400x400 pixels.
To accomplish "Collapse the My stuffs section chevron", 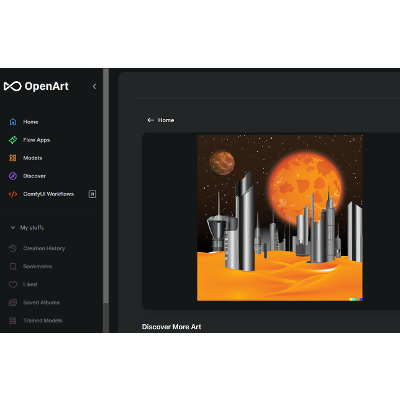I will 13,227.
